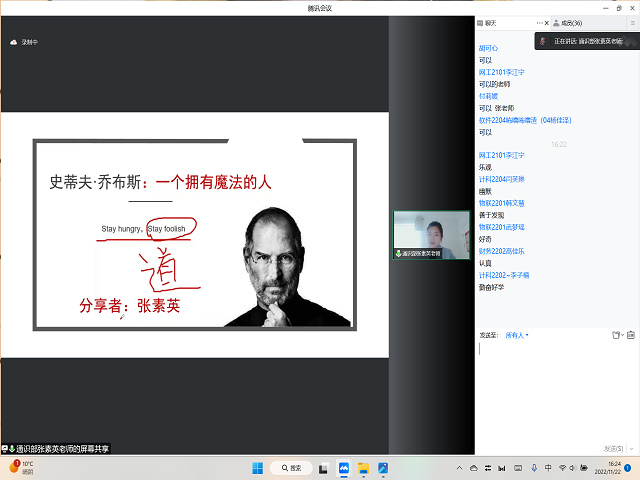
Task: Click the chat history save icon
Action: [x=631, y=335]
